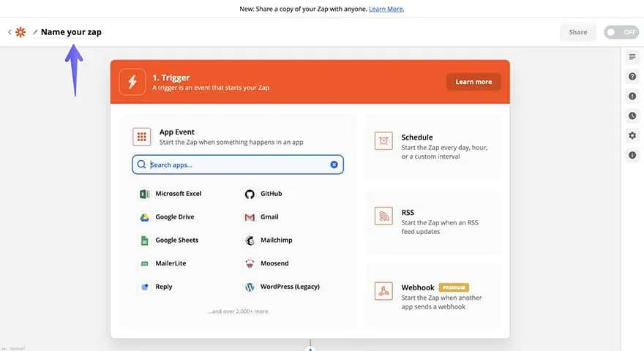Image resolution: width=644 pixels, height=351 pixels.
Task: Click the Learn more button in Trigger header
Action: (473, 82)
